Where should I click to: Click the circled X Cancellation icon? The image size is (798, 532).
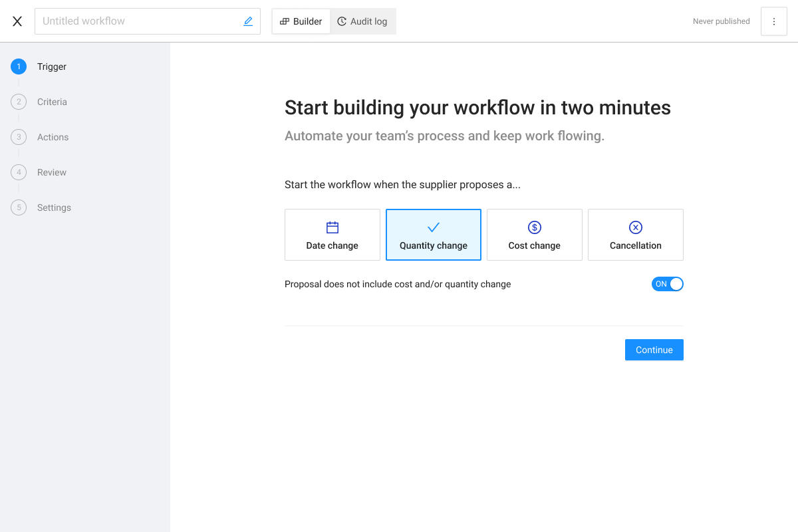click(636, 227)
